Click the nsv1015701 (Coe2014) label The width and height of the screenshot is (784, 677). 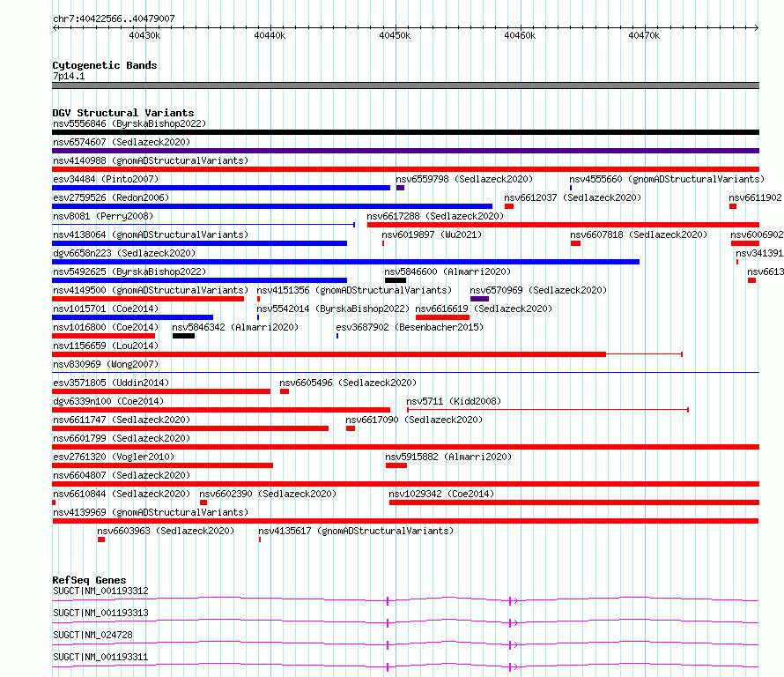[106, 309]
